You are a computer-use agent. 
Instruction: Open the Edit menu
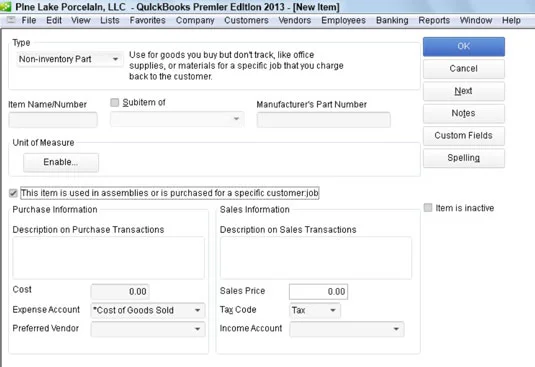54,20
